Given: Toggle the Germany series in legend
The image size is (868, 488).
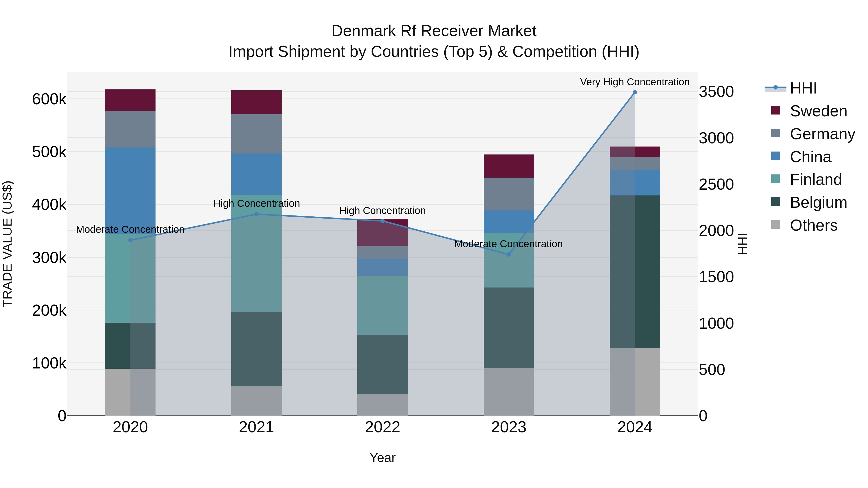Looking at the screenshot, I should click(x=813, y=134).
